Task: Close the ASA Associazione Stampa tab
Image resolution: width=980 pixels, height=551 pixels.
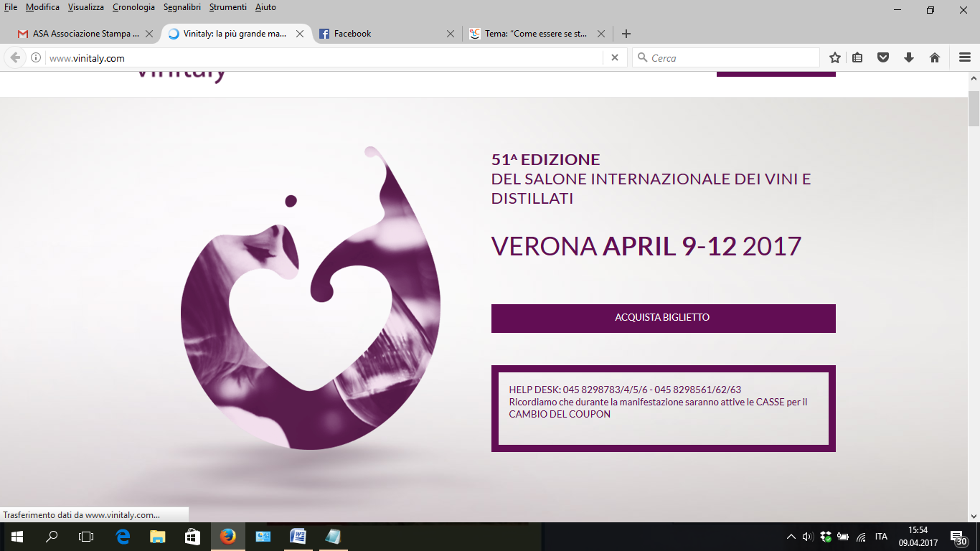Action: (149, 34)
